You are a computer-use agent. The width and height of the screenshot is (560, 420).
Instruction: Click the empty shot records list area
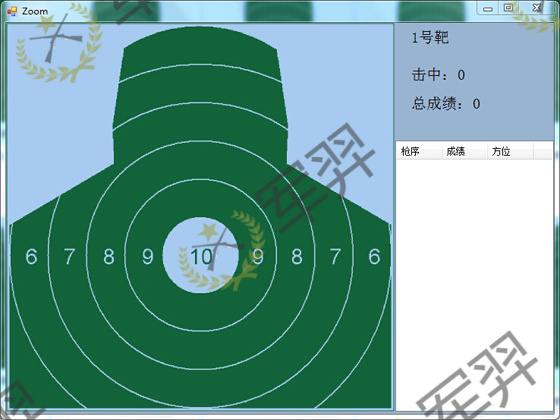(x=474, y=285)
